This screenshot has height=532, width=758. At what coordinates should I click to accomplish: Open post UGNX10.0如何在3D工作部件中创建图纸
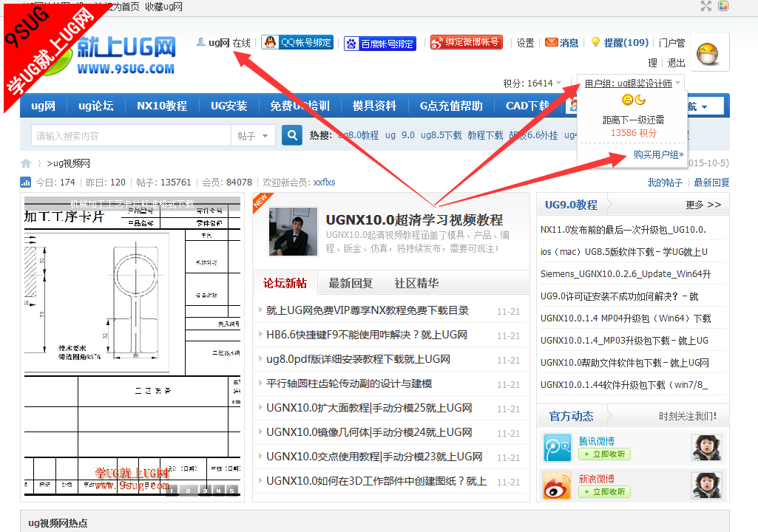[x=376, y=481]
